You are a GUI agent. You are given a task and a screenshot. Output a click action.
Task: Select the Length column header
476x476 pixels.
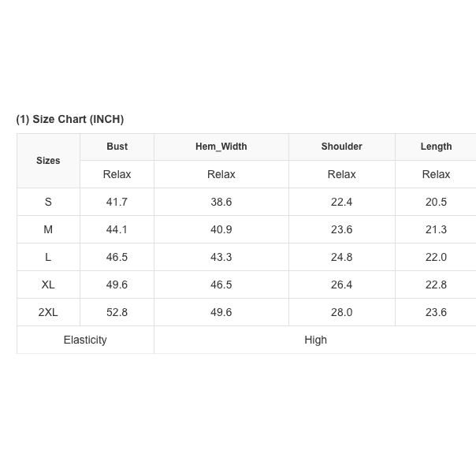point(436,147)
